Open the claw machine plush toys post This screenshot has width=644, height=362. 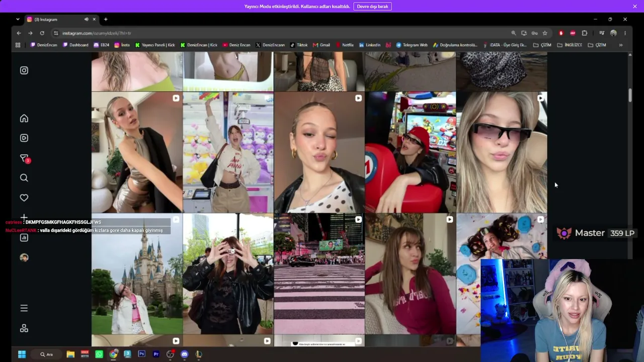pos(228,152)
